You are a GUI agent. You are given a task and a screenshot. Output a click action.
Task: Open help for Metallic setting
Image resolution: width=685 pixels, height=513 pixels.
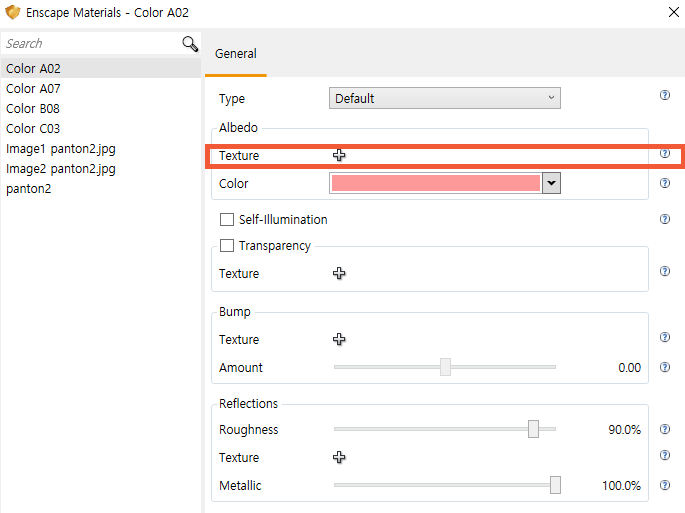664,485
